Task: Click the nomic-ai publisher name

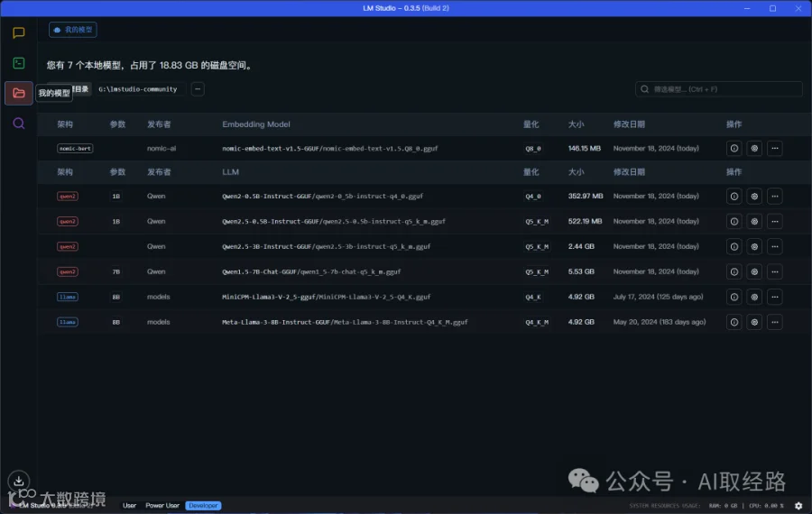Action: pyautogui.click(x=161, y=149)
